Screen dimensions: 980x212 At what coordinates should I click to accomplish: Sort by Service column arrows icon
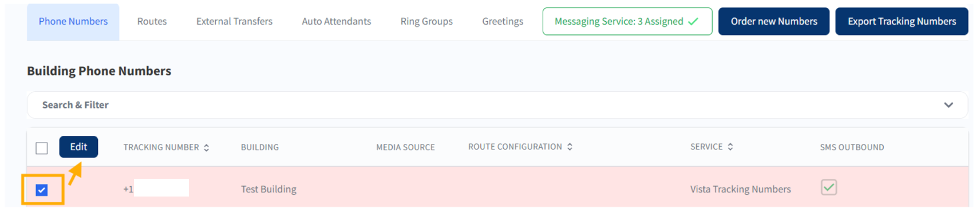point(730,147)
